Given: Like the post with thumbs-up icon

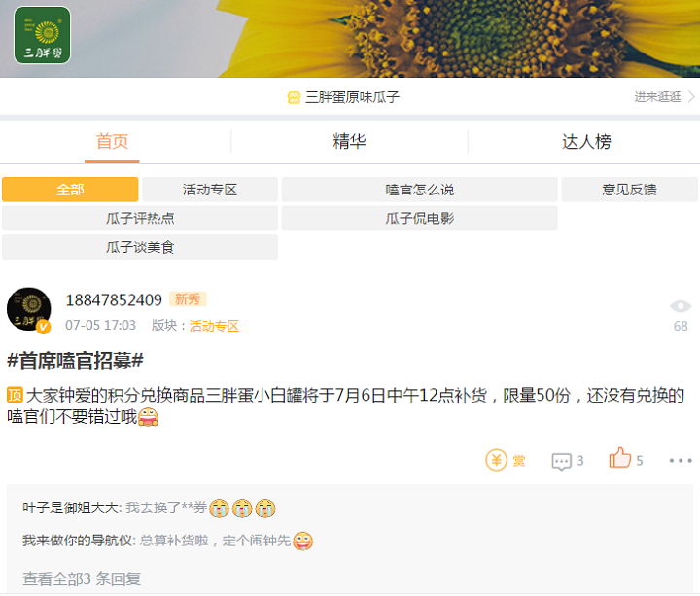Looking at the screenshot, I should coord(619,458).
